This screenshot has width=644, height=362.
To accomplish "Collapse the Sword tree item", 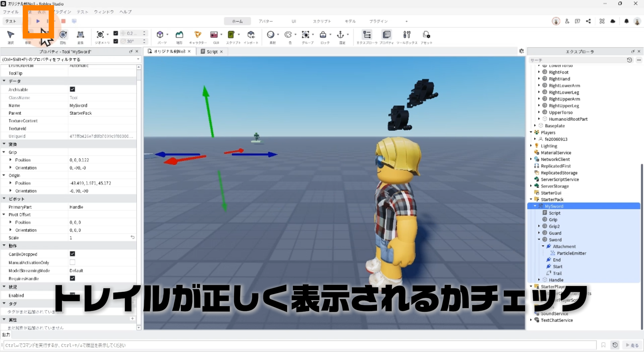I will (539, 240).
